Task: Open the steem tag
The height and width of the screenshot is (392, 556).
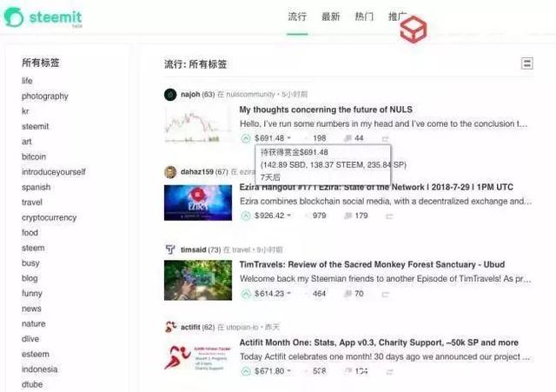Action: tap(33, 248)
